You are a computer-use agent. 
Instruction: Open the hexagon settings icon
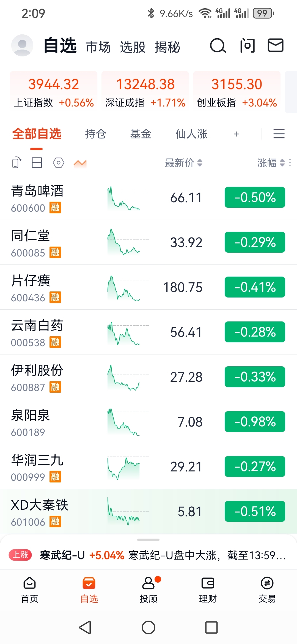coord(58,163)
